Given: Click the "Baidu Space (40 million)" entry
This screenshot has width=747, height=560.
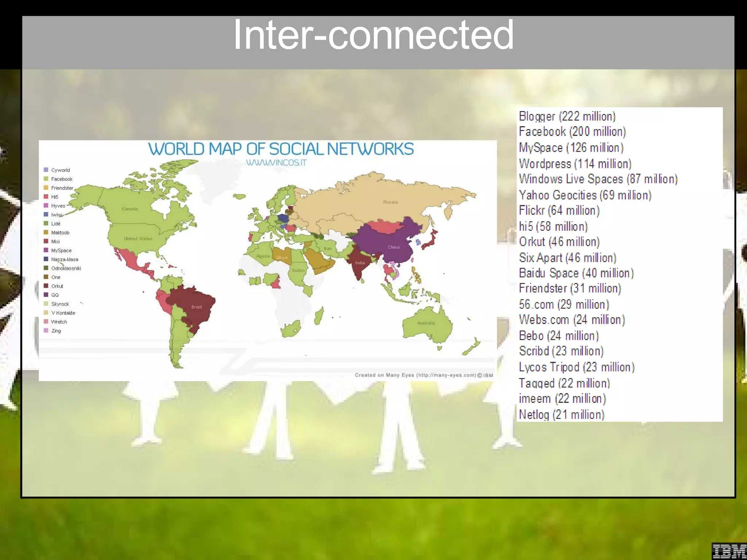Looking at the screenshot, I should coord(576,273).
